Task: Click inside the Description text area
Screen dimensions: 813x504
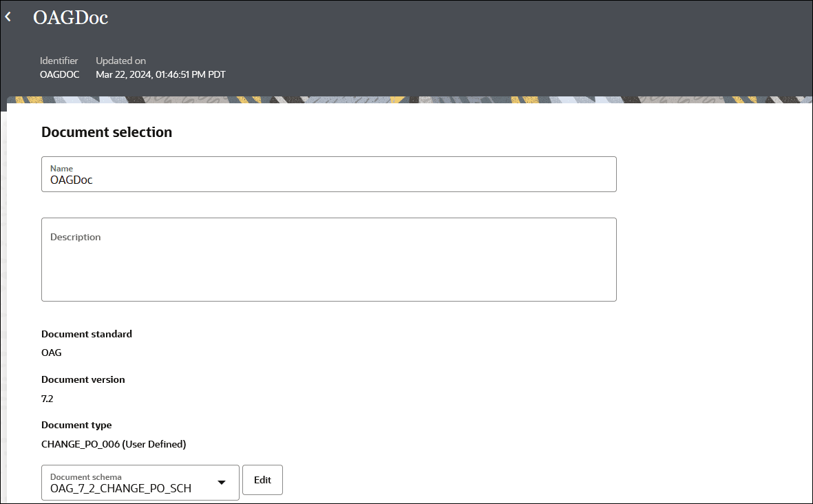Action: 329,260
